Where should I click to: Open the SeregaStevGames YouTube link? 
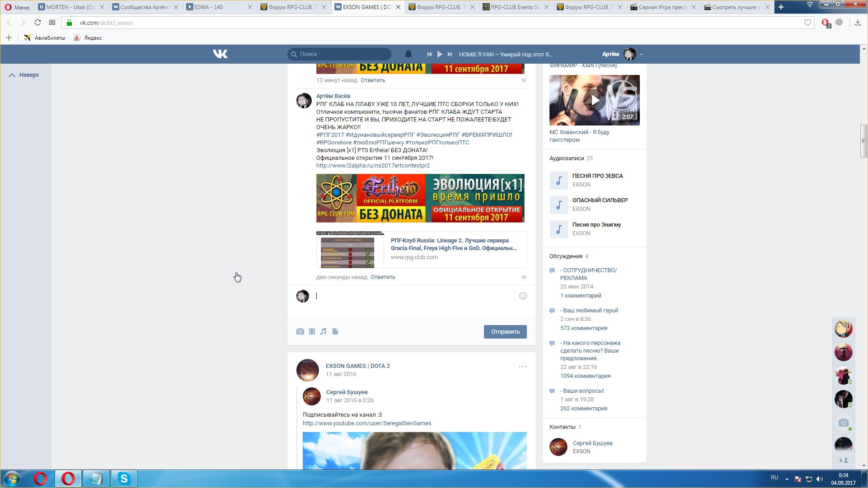[x=367, y=423]
